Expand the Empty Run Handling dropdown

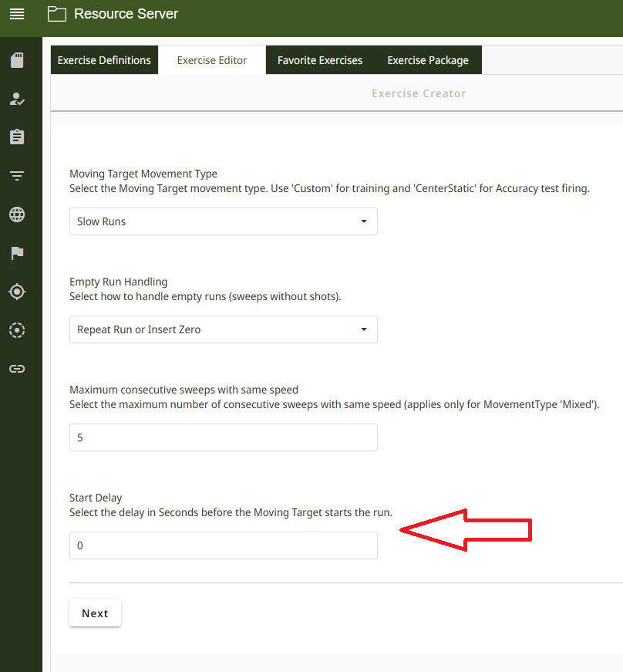(x=223, y=329)
